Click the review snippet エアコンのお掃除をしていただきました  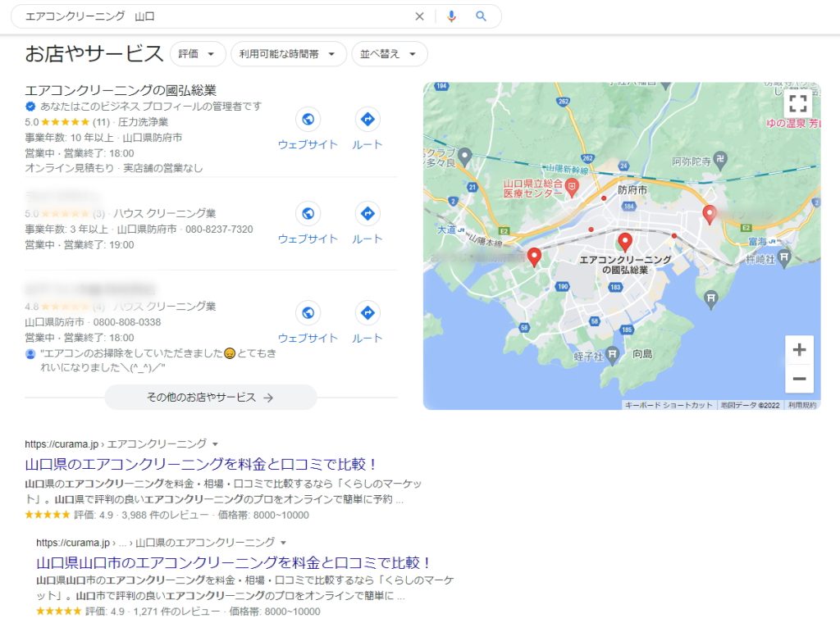pyautogui.click(x=158, y=360)
